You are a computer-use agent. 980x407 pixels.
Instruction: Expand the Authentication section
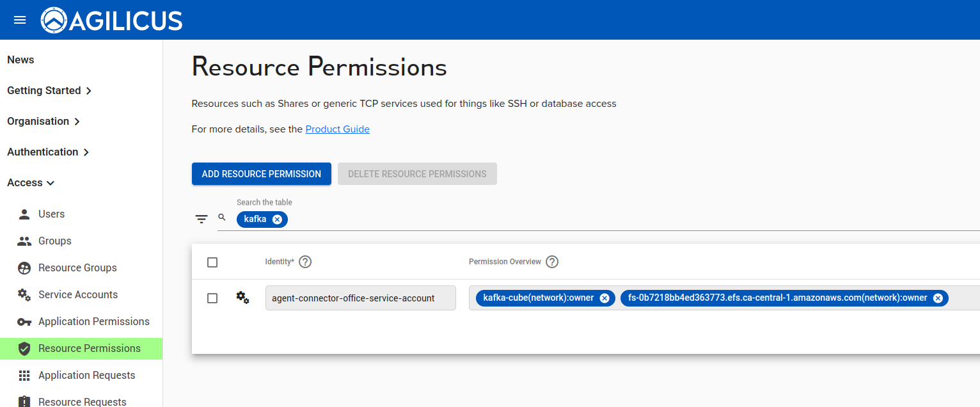click(48, 152)
